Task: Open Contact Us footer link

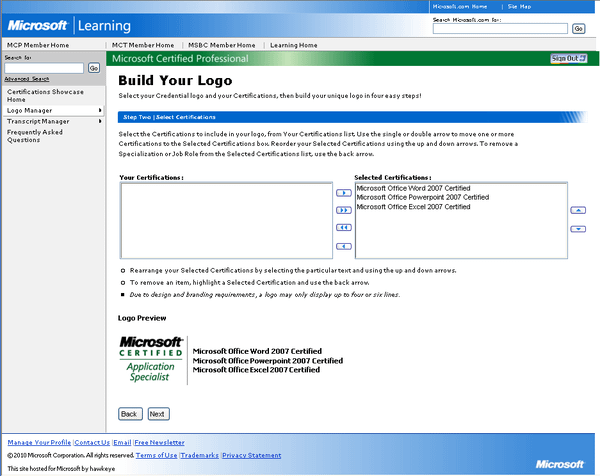Action: pos(92,442)
